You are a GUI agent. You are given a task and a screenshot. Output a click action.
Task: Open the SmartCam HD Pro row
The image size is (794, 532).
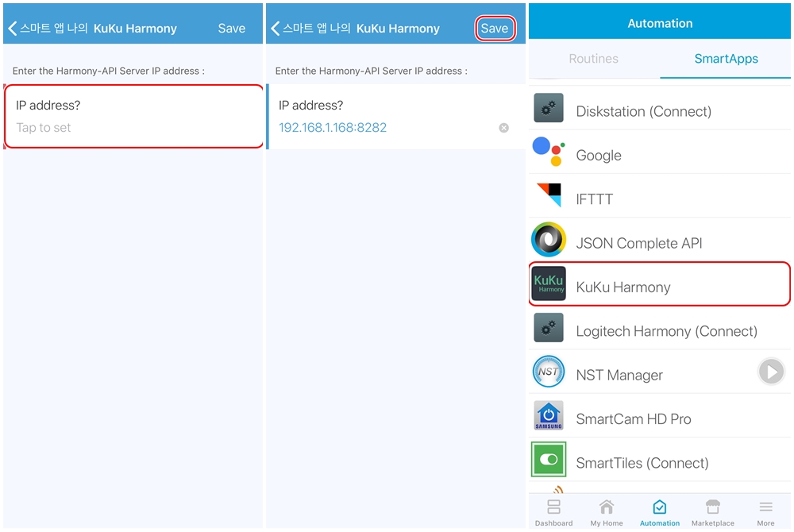tap(659, 417)
